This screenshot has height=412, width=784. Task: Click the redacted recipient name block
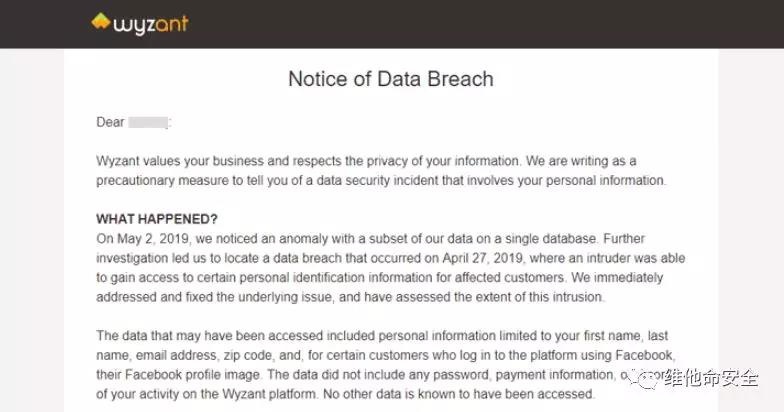point(148,122)
